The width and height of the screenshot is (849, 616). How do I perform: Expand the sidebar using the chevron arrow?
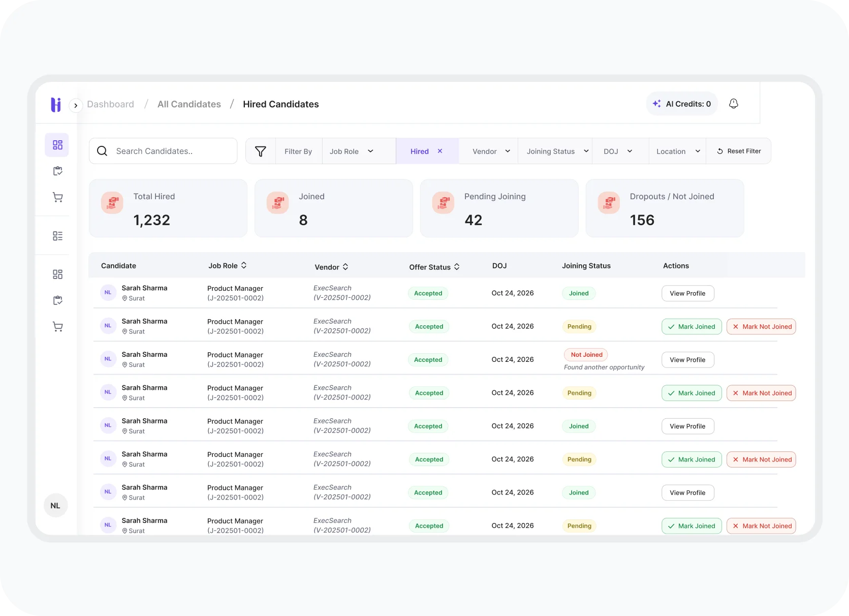coord(76,106)
